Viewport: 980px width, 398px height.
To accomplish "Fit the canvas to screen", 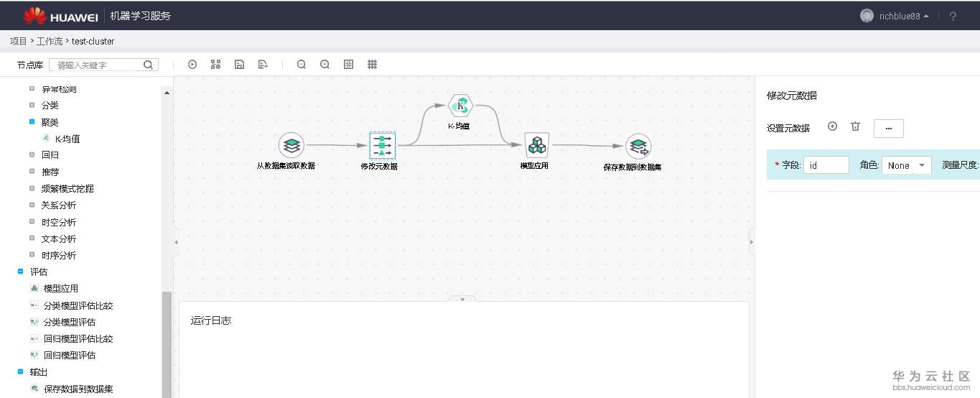I will click(349, 65).
